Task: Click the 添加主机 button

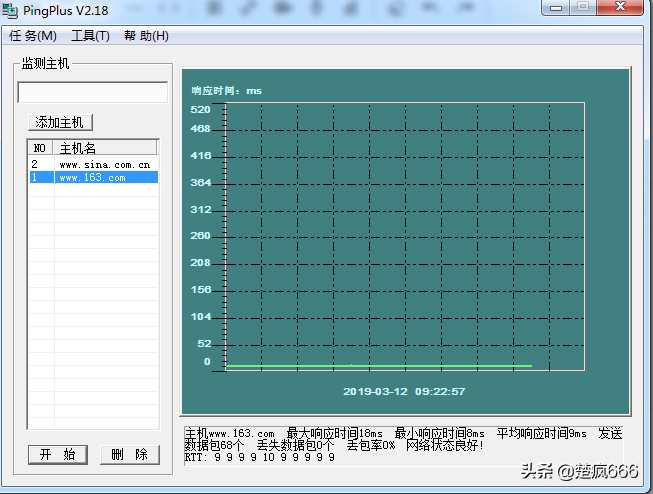Action: (x=60, y=122)
